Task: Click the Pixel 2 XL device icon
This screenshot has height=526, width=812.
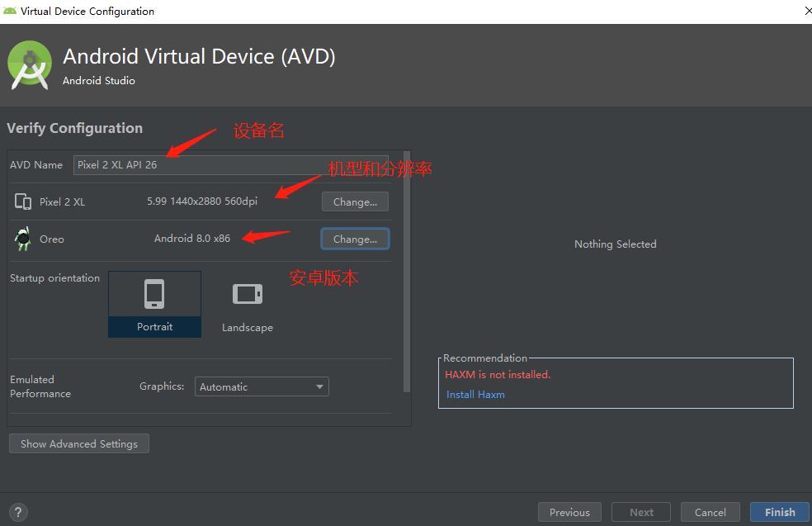Action: coord(23,201)
